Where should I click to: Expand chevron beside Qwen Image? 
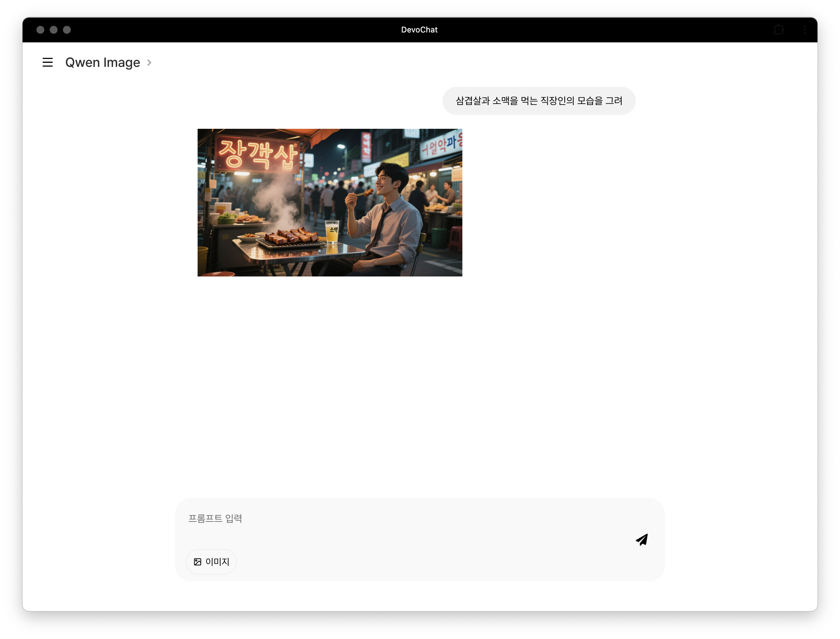[150, 62]
